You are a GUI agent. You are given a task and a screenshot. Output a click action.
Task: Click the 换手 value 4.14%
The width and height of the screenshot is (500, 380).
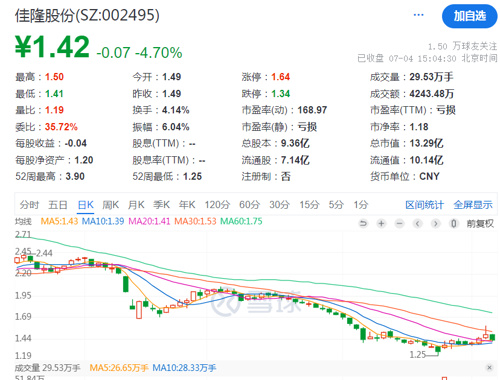coord(176,110)
